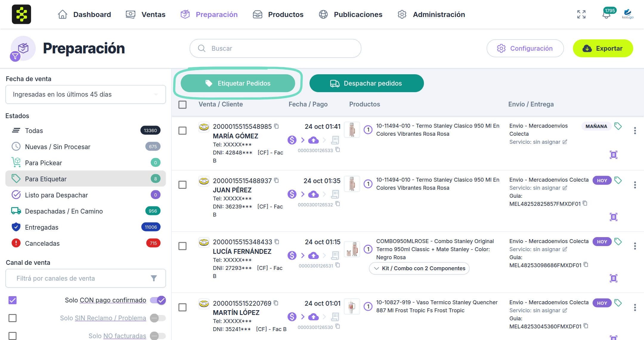Copy tracking guide MEL48252825857FMXDF01
Screen dimensions: 644x340
[x=585, y=203]
